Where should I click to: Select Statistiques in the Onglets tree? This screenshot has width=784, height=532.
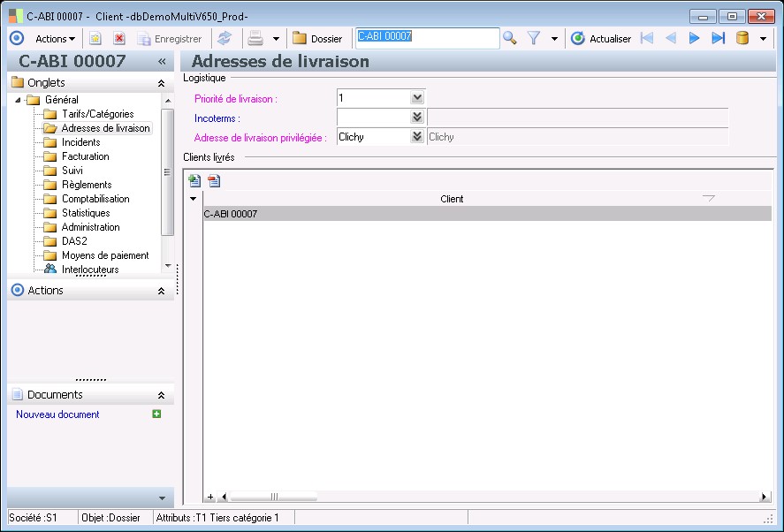[x=86, y=213]
